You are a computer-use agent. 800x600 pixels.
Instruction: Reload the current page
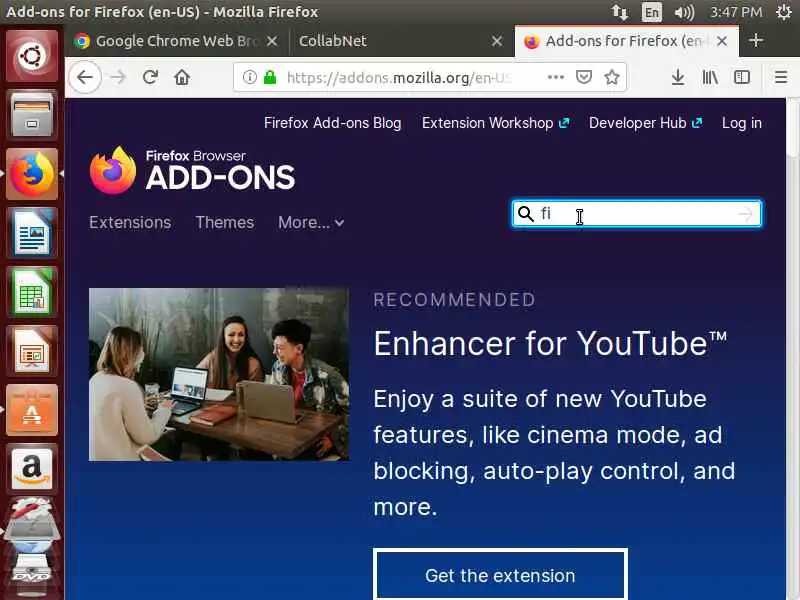click(150, 78)
